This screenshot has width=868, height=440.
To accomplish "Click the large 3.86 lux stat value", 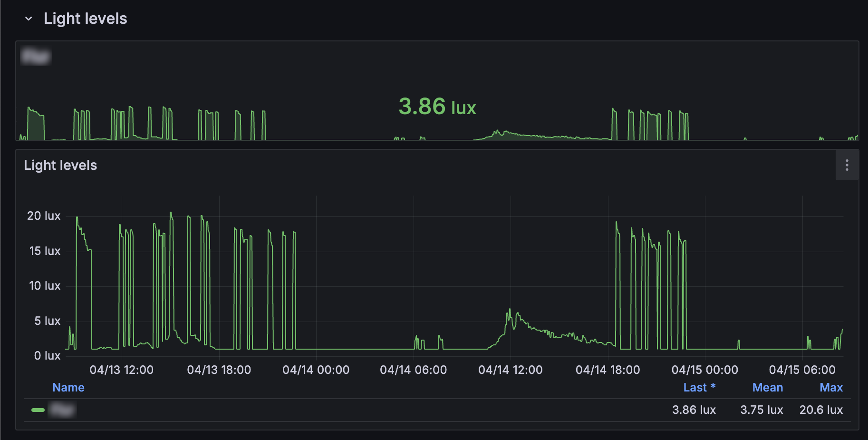I will pos(437,107).
